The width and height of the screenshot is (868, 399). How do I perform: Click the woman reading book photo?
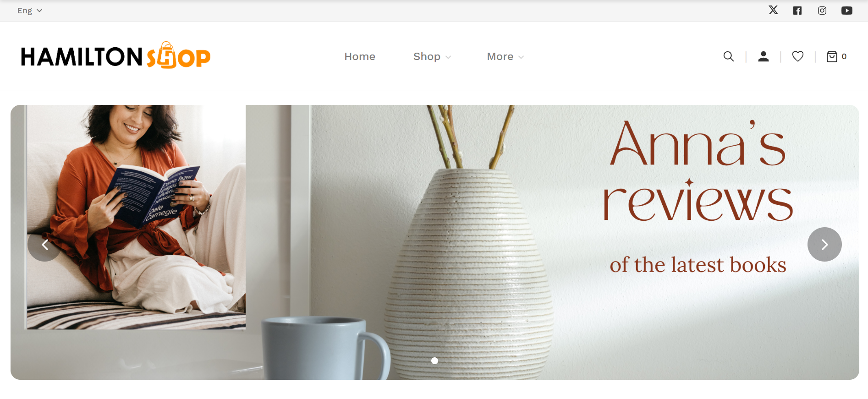pos(136,217)
